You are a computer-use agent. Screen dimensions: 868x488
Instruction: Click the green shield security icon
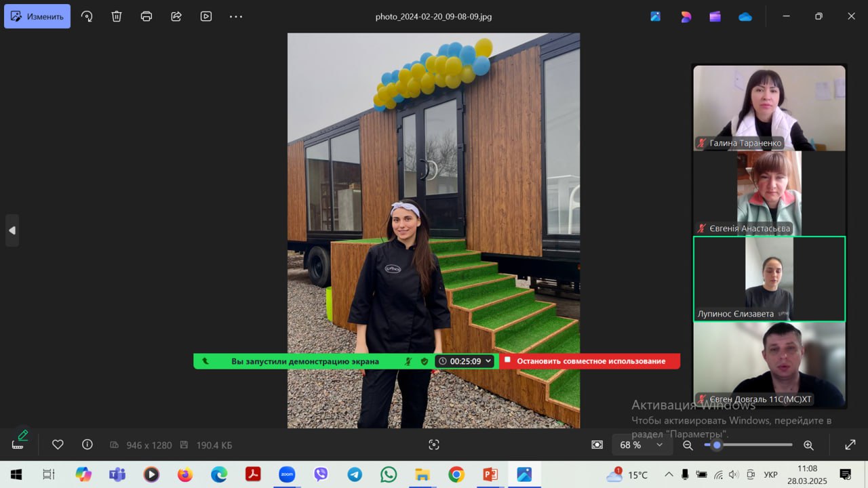(425, 361)
